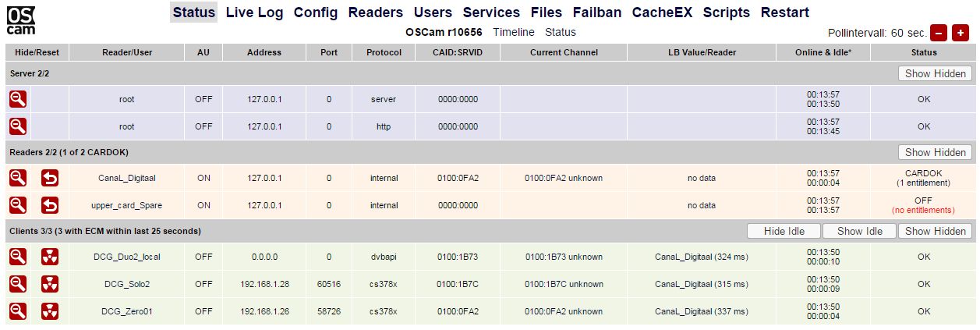The width and height of the screenshot is (980, 330).
Task: Hide the DCG_Zero01 client row
Action: pos(18,311)
